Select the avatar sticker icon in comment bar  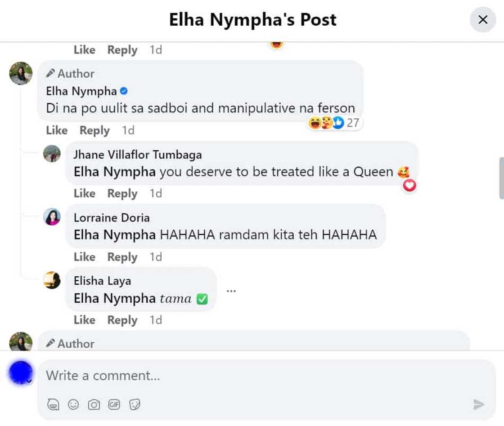point(53,404)
